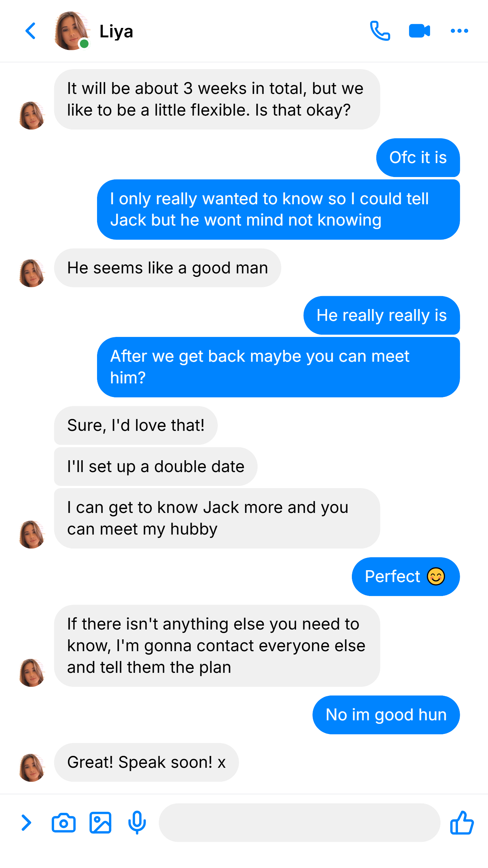Tap the contact name Liya
Screen dimensions: 488x868
(116, 31)
